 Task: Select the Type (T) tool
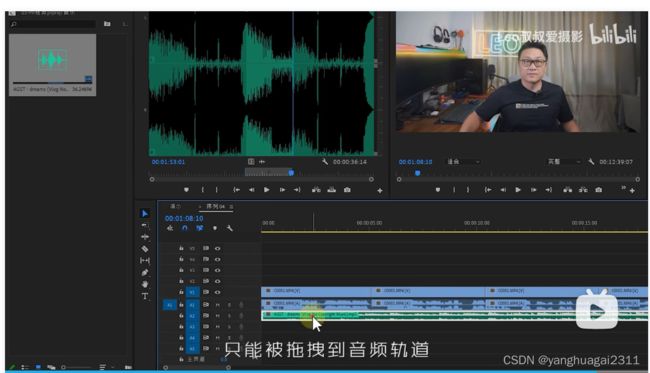(145, 296)
